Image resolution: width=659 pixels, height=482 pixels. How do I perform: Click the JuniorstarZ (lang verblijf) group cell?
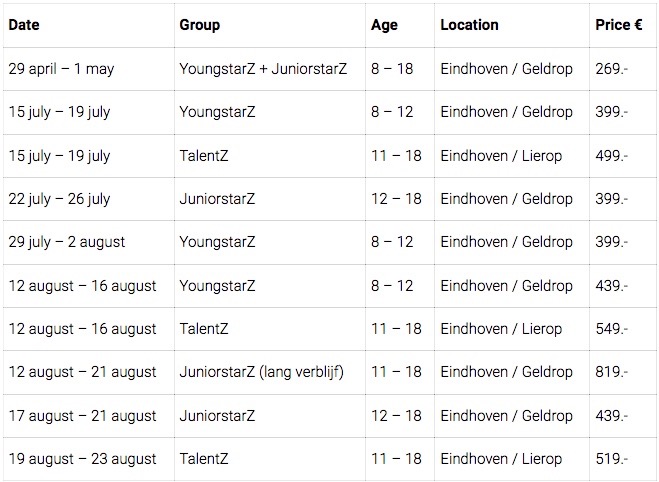(x=263, y=372)
